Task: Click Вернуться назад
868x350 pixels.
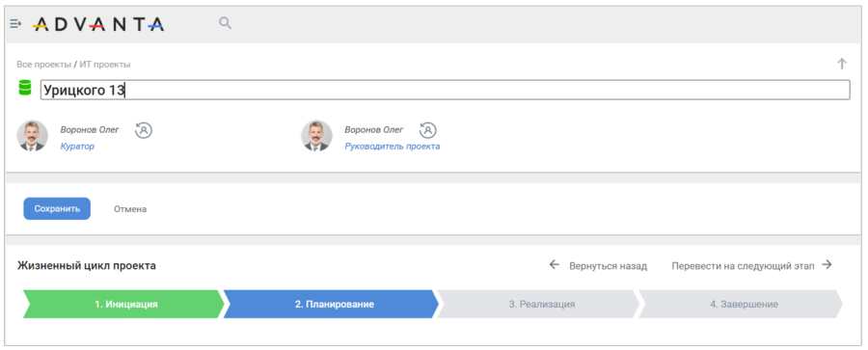Action: coord(608,266)
